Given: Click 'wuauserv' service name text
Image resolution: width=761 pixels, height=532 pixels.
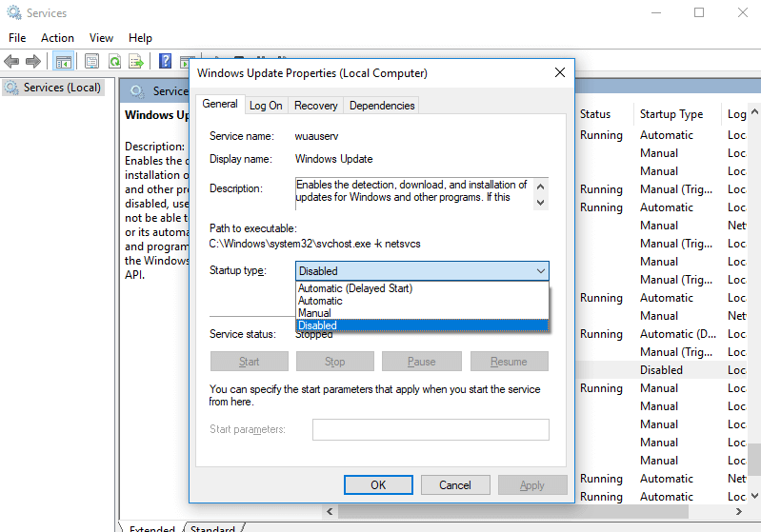Looking at the screenshot, I should 316,136.
